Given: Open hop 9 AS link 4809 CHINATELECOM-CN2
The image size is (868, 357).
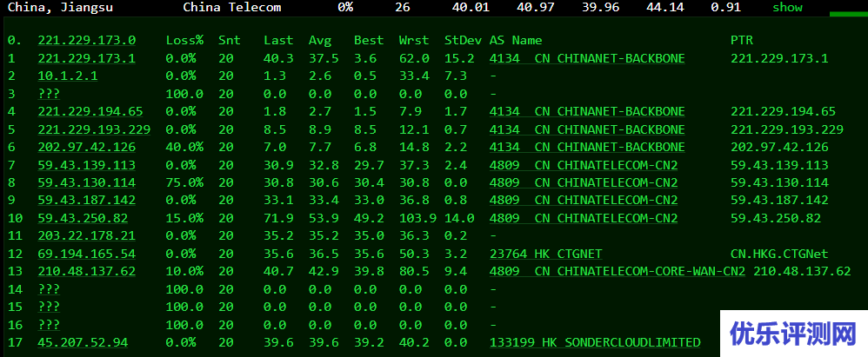Looking at the screenshot, I should (584, 200).
